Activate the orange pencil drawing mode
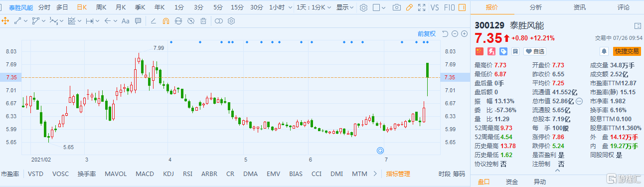 point(409,7)
